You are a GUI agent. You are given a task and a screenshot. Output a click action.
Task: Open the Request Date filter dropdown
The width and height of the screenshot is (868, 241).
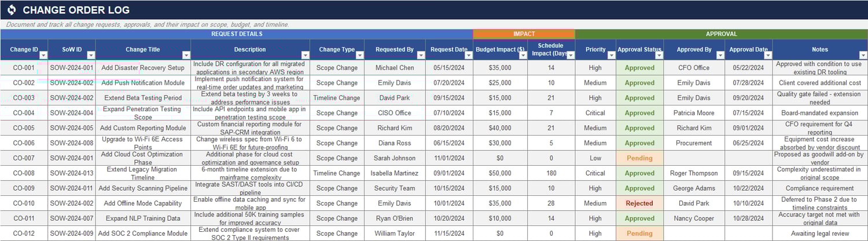[x=468, y=55]
